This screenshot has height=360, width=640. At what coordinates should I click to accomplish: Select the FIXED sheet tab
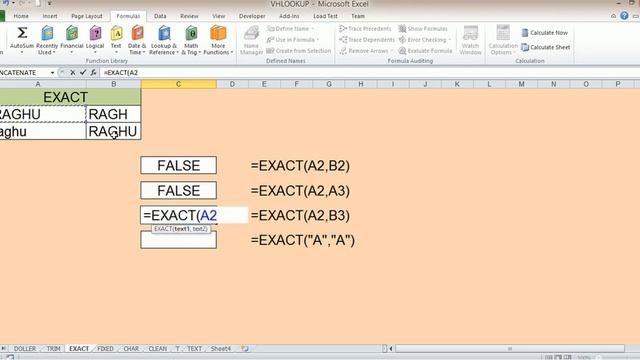105,349
